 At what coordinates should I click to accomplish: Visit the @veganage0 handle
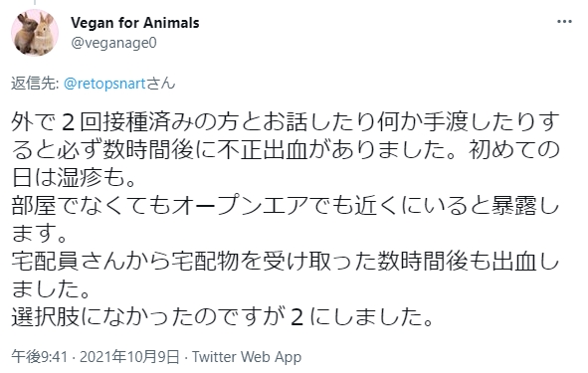[113, 43]
